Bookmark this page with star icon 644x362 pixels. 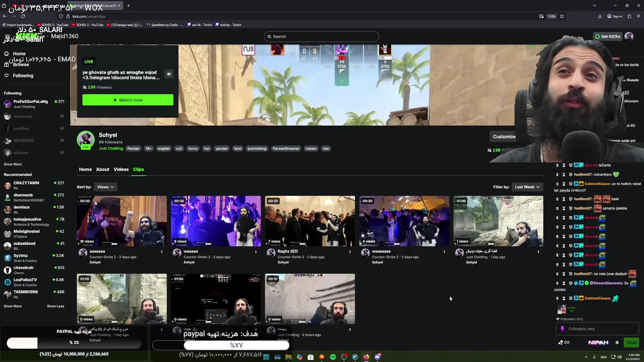pos(562,16)
